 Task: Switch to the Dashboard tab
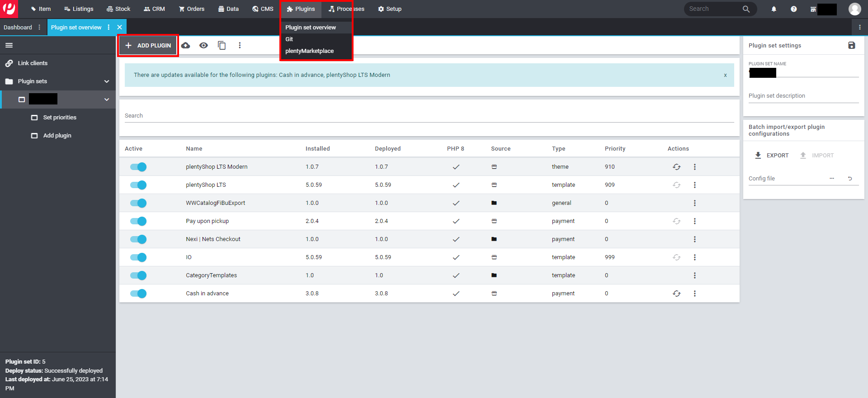(x=18, y=27)
